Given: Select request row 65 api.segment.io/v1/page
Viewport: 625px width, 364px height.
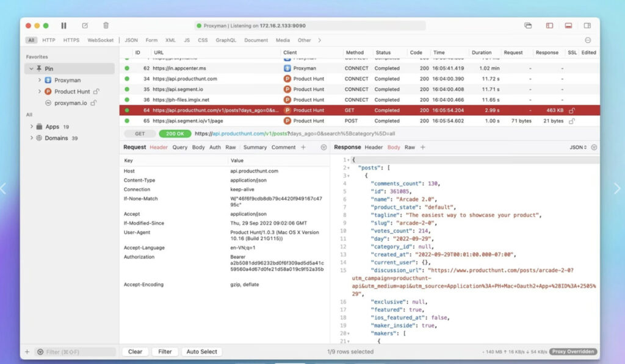Looking at the screenshot, I should click(x=359, y=121).
